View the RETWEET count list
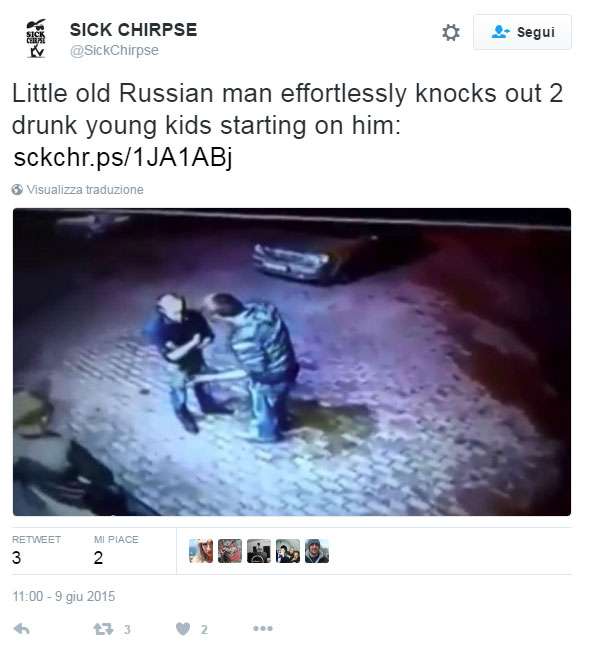The height and width of the screenshot is (655, 589). (36, 551)
